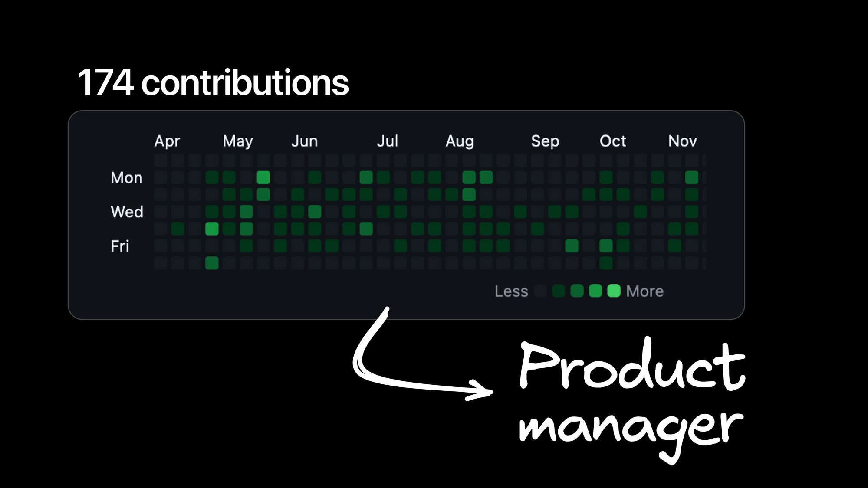This screenshot has width=868, height=488.
Task: Pick the middle legend swatch
Action: point(577,291)
